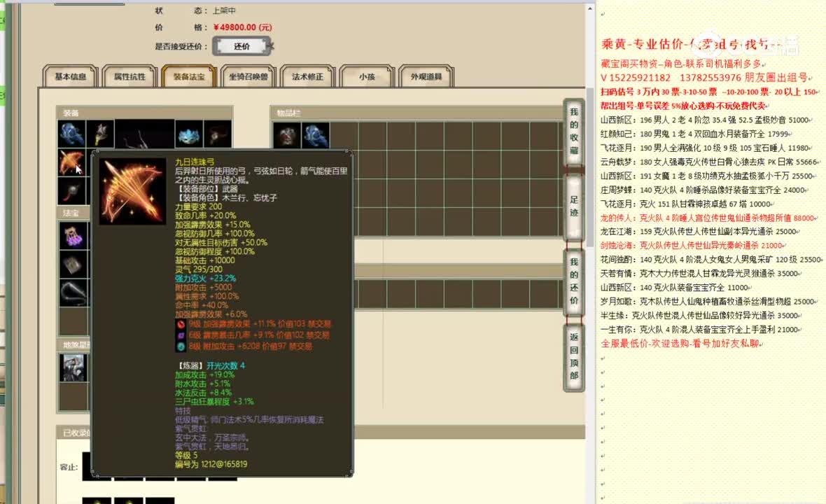The width and height of the screenshot is (826, 504).
Task: Select the staff-like item in second equipment slot
Action: click(100, 134)
